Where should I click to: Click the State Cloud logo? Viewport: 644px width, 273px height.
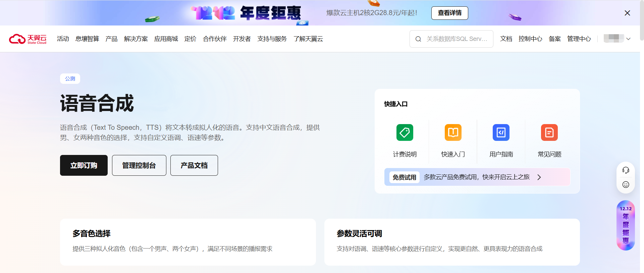coord(28,39)
